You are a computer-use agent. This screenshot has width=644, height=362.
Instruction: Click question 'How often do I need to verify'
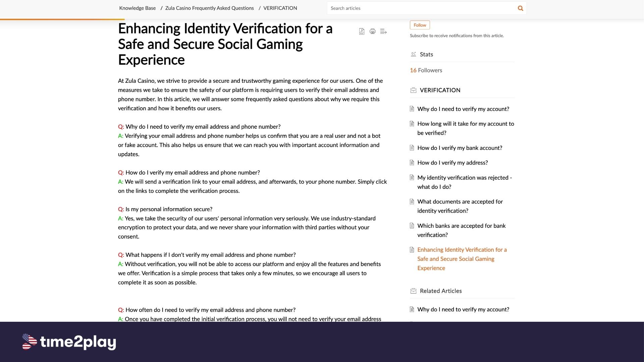[210, 310]
